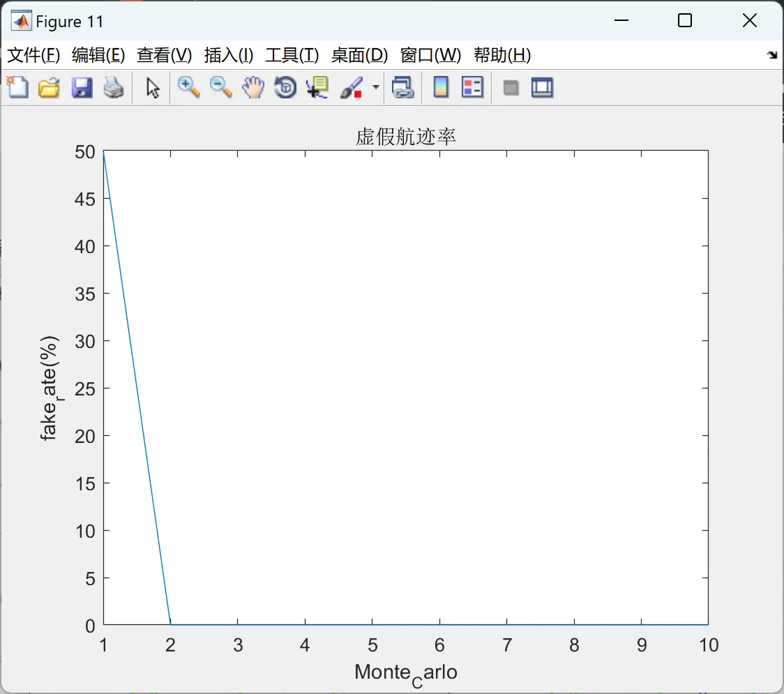
Task: Open a file with the folder icon
Action: [x=49, y=87]
